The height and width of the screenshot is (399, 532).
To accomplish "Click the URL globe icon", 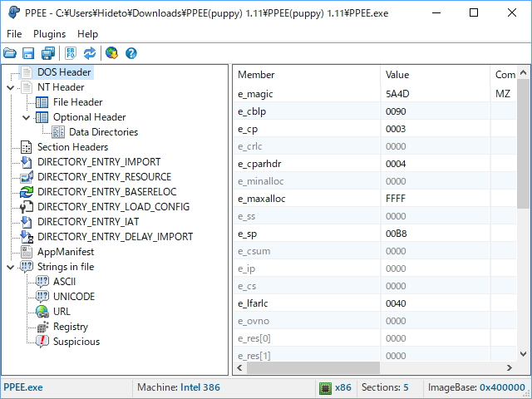I will click(x=42, y=312).
